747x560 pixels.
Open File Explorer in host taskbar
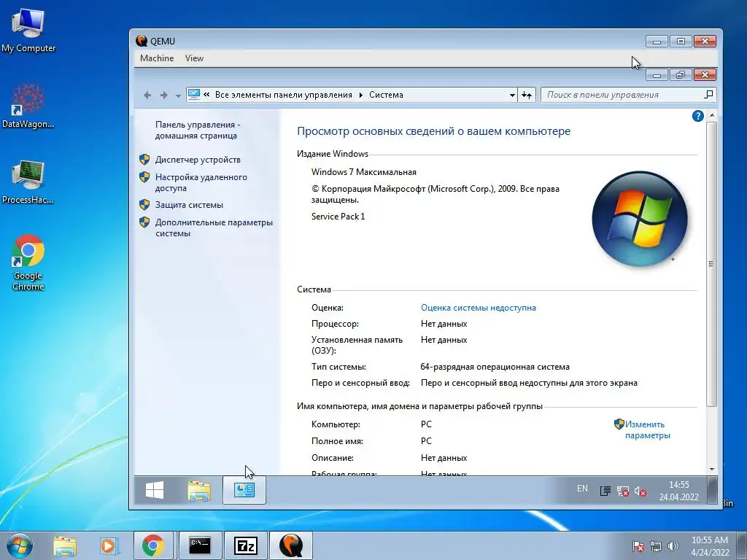pyautogui.click(x=65, y=545)
